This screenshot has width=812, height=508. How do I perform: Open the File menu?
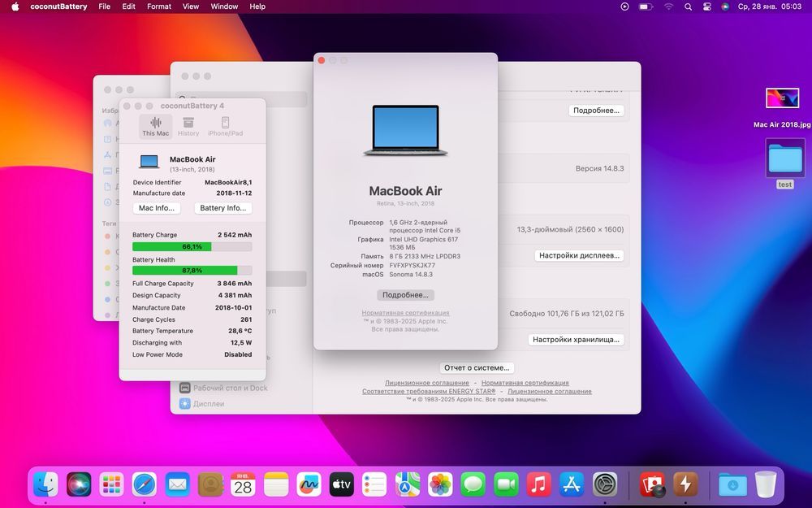click(x=105, y=7)
